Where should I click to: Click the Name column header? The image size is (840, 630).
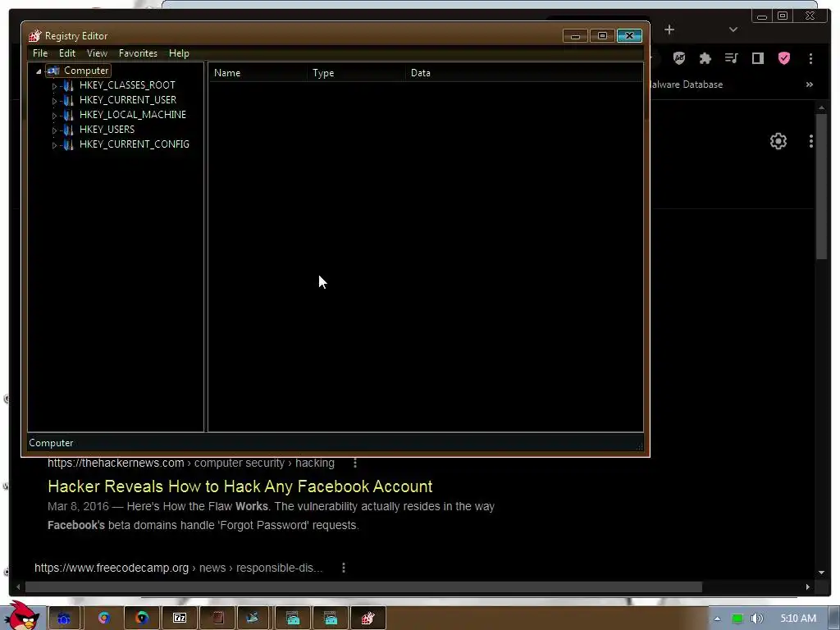coord(258,73)
